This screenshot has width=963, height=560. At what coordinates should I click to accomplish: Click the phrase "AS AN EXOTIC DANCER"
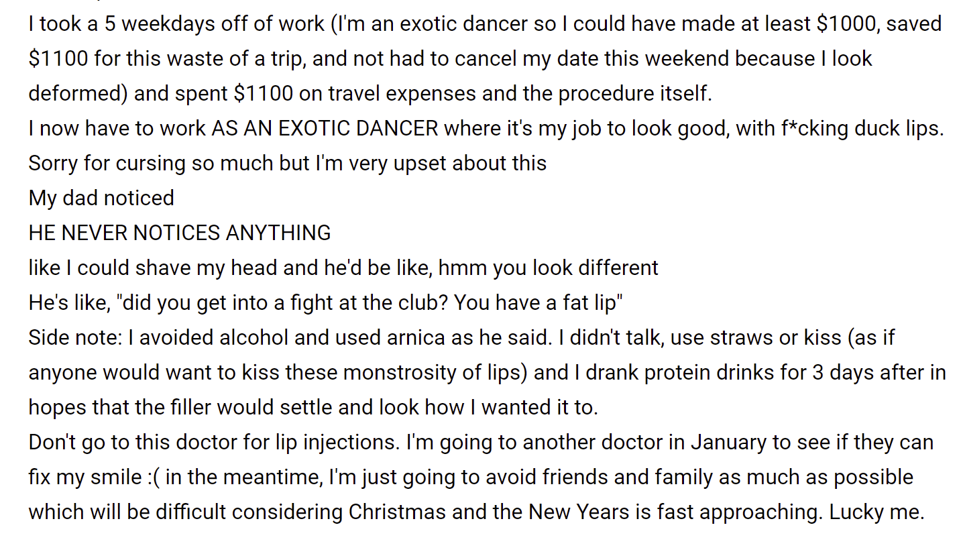325,128
